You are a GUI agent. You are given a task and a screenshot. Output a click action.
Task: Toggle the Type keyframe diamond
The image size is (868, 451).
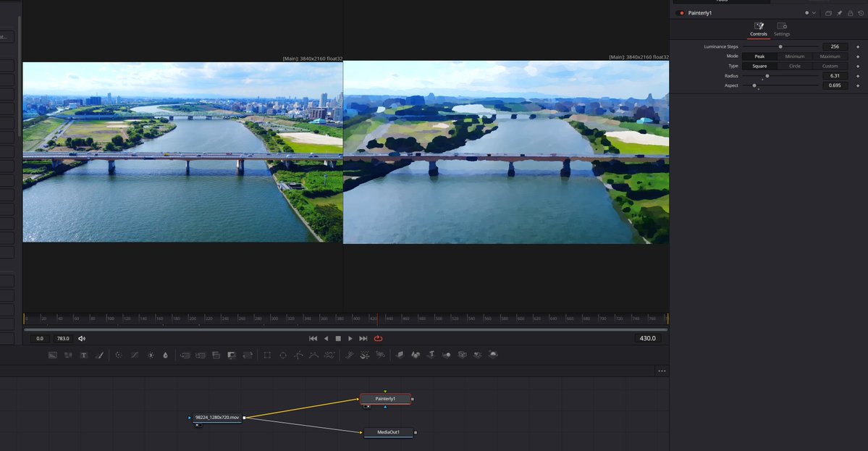click(x=858, y=66)
